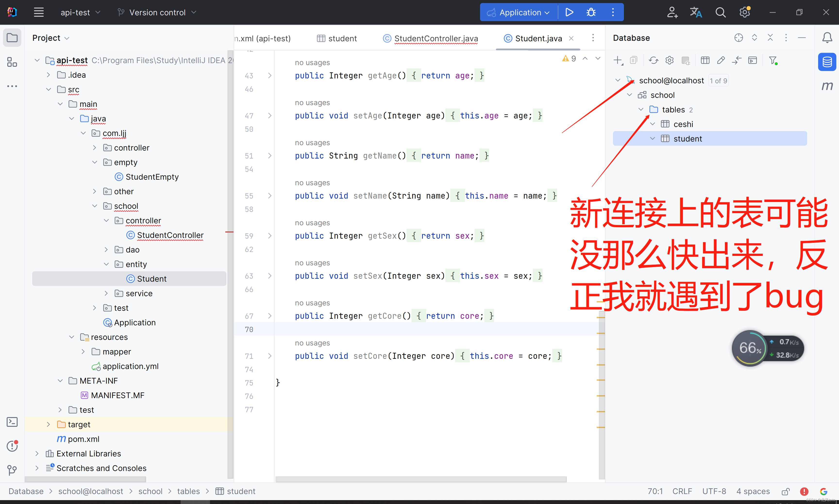This screenshot has height=504, width=839.
Task: Add a new data source
Action: coord(618,60)
